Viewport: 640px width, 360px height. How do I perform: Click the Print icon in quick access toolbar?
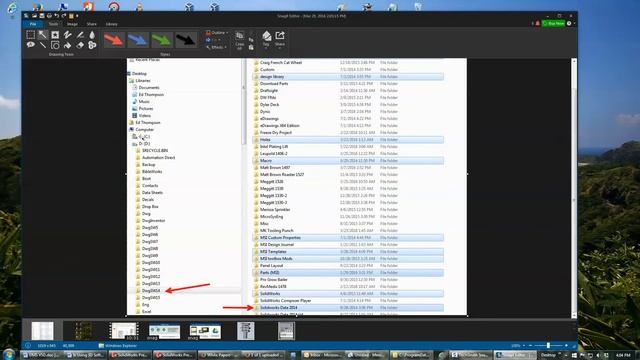[x=49, y=16]
